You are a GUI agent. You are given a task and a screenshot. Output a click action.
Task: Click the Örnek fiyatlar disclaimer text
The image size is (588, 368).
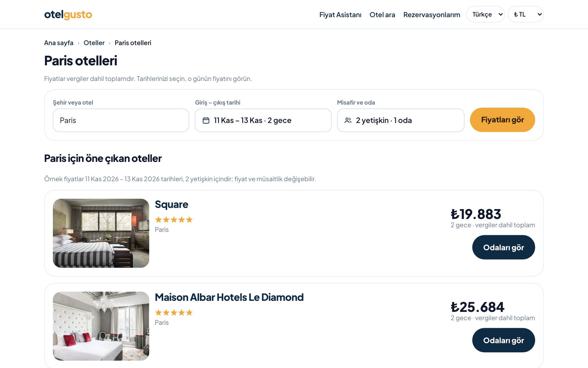click(180, 179)
